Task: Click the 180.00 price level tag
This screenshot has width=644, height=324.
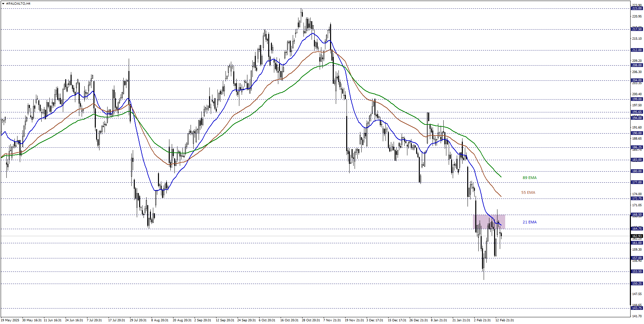Action: (x=637, y=171)
